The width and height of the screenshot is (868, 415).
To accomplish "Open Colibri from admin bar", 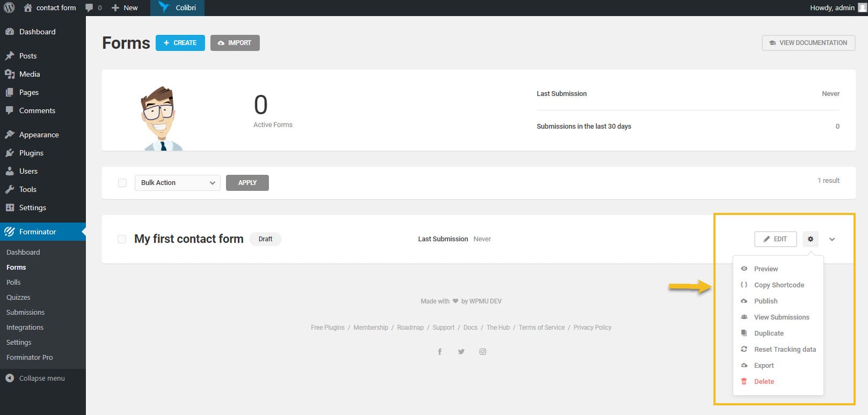I will coord(177,8).
